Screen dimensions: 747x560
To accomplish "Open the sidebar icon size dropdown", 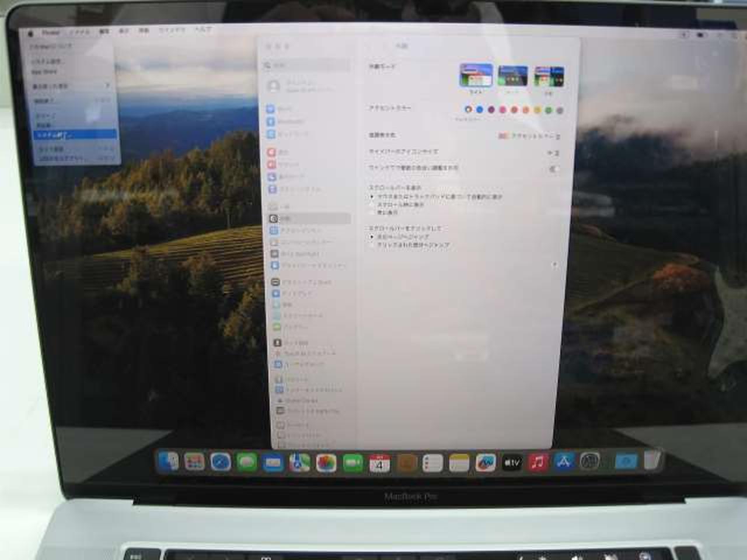I will [x=553, y=152].
